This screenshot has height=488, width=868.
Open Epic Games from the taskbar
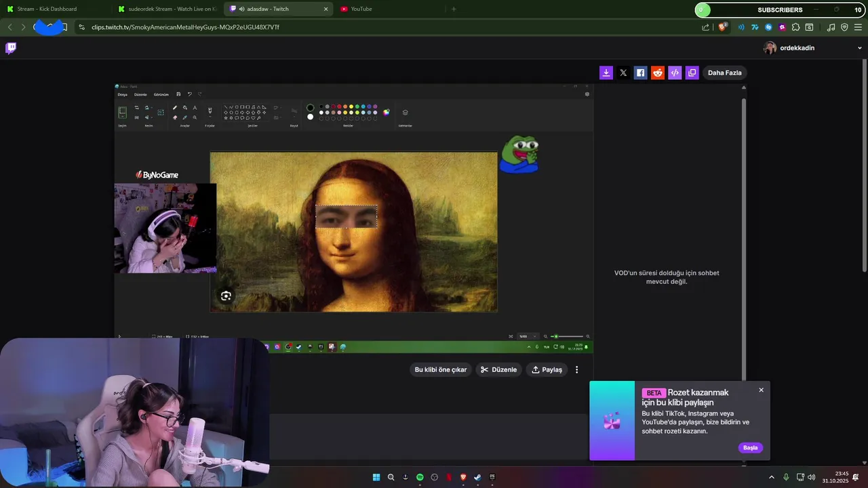(x=492, y=477)
